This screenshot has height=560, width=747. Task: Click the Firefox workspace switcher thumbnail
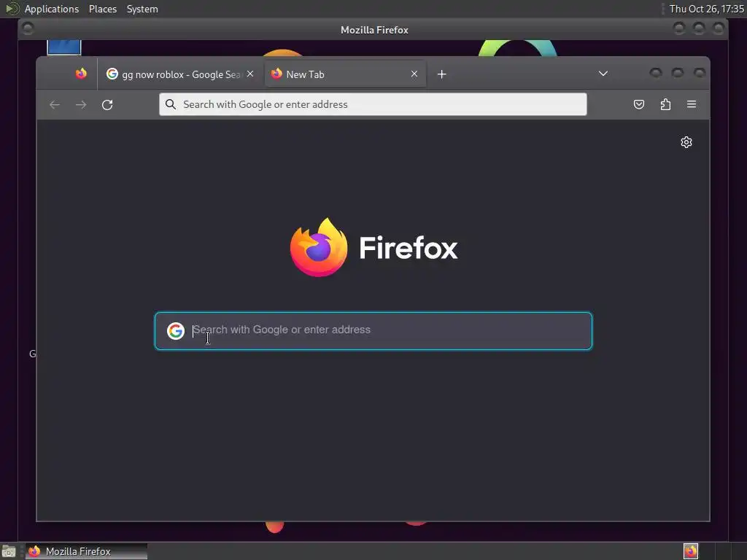(x=691, y=551)
